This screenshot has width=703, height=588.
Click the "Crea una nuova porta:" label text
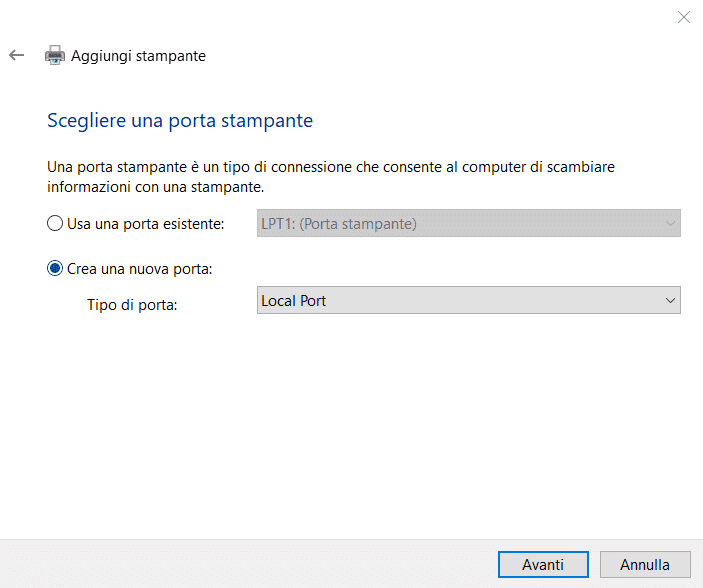click(x=140, y=269)
